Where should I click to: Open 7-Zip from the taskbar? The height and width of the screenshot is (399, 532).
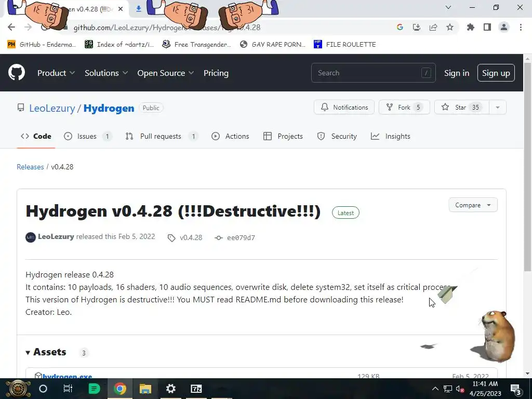(x=196, y=389)
